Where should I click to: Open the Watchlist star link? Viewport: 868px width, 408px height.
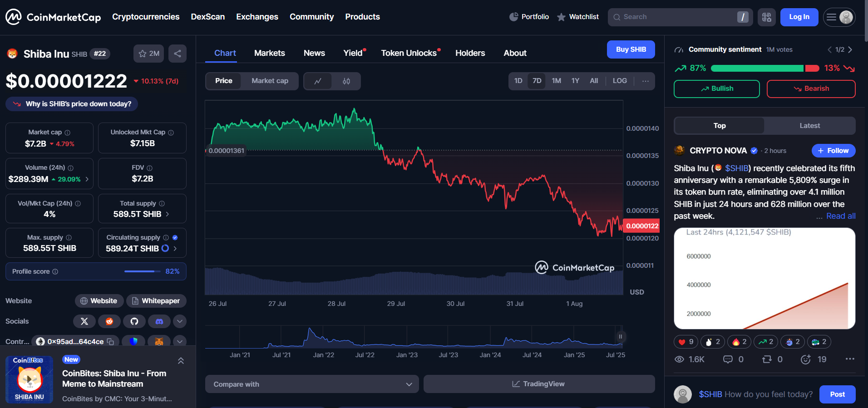[x=578, y=17]
